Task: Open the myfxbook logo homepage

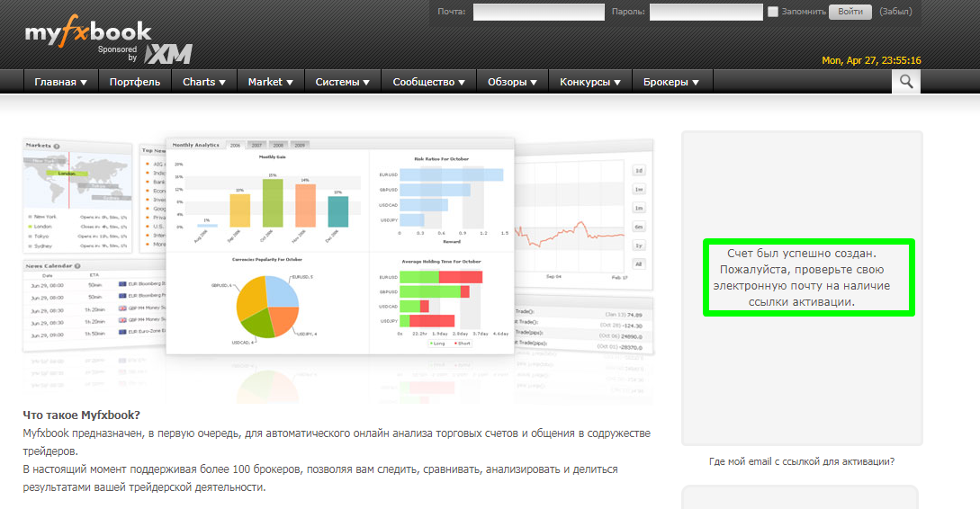Action: [x=88, y=31]
